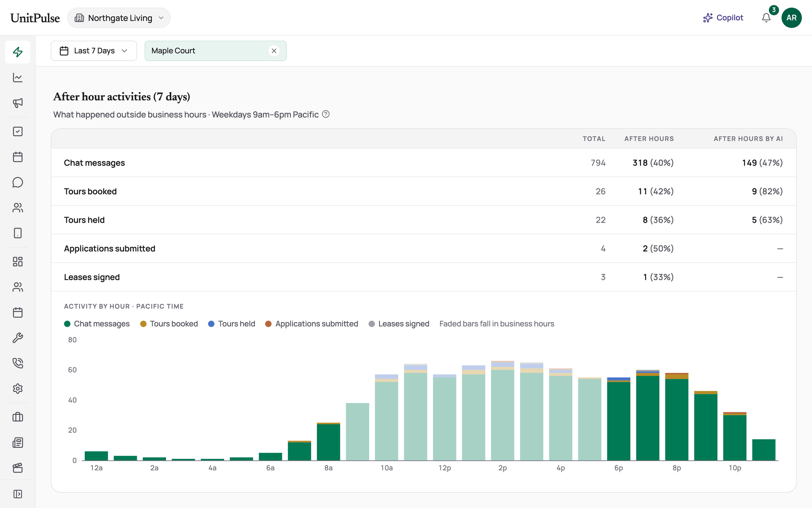
Task: Open the upper calendar sidebar icon
Action: 18,157
